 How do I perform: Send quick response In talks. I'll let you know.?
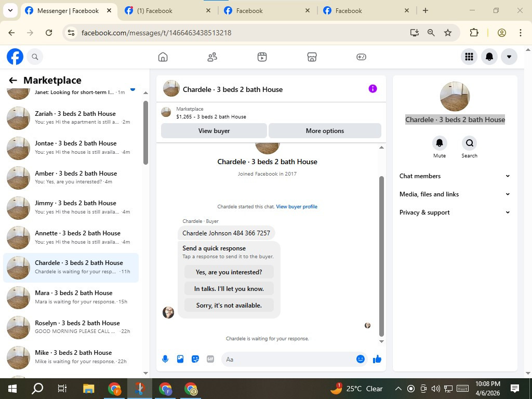tap(229, 289)
